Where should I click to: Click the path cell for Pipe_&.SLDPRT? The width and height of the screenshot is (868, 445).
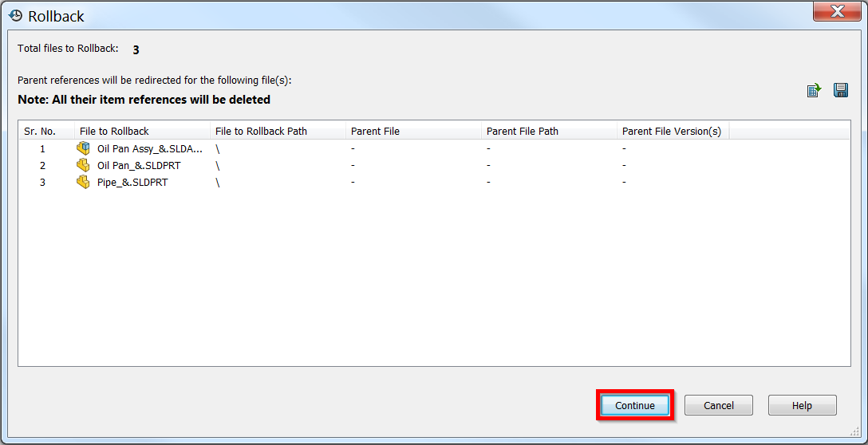(x=218, y=182)
